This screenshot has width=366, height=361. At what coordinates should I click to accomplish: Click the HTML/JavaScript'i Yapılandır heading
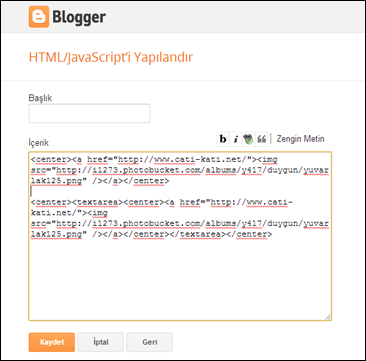click(111, 57)
